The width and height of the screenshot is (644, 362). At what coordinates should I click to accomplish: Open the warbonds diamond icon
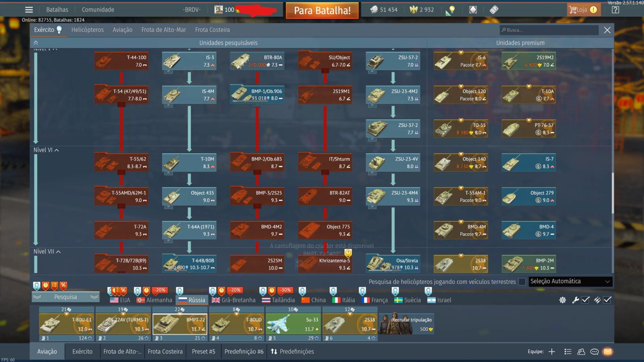[473, 9]
